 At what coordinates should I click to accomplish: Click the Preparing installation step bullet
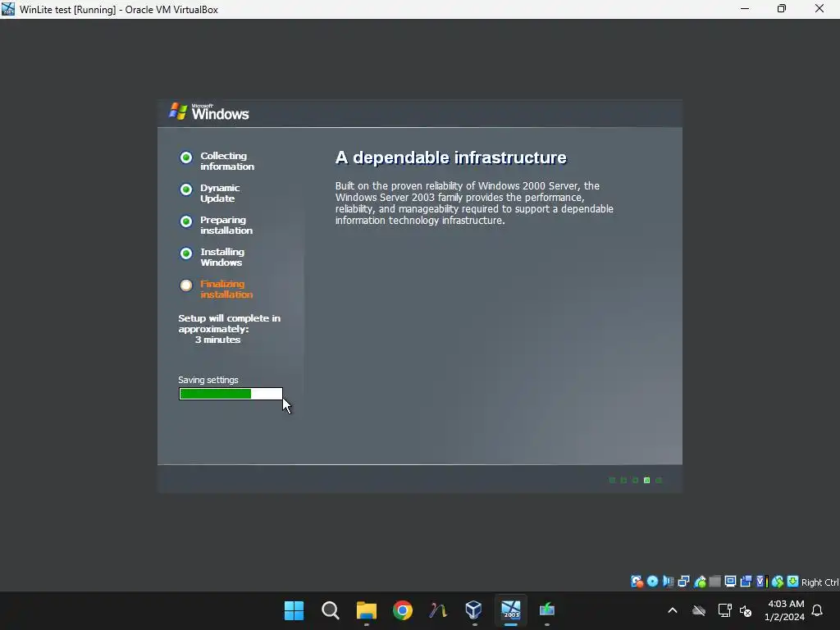(x=186, y=221)
